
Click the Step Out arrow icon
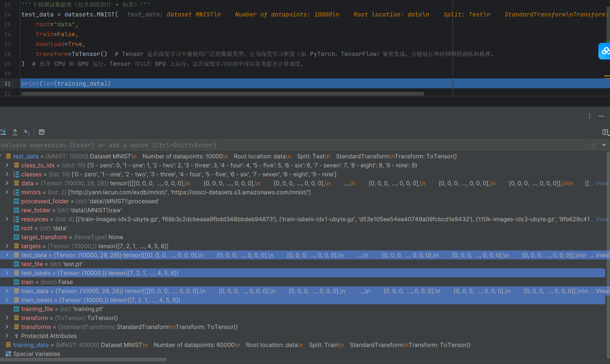15,132
